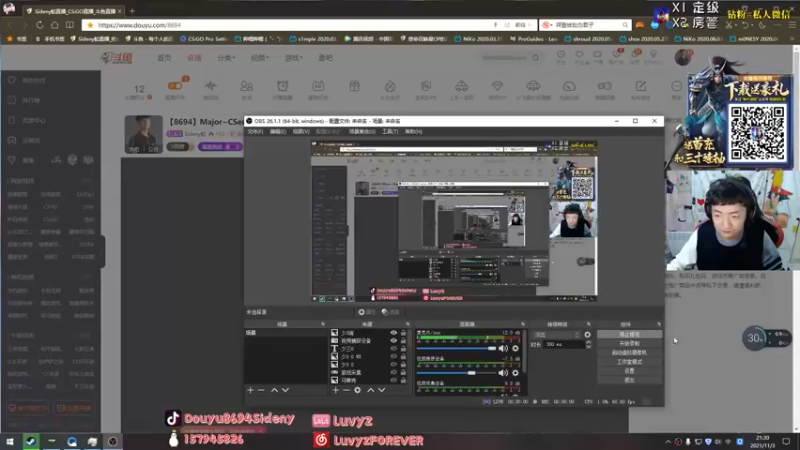This screenshot has width=800, height=450.
Task: Open the scene transition type dropdown
Action: pyautogui.click(x=557, y=335)
